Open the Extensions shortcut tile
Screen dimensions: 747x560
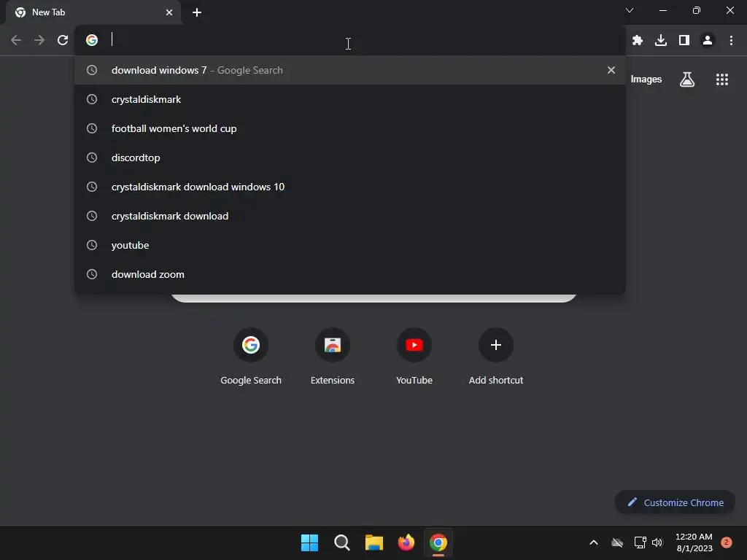[333, 357]
